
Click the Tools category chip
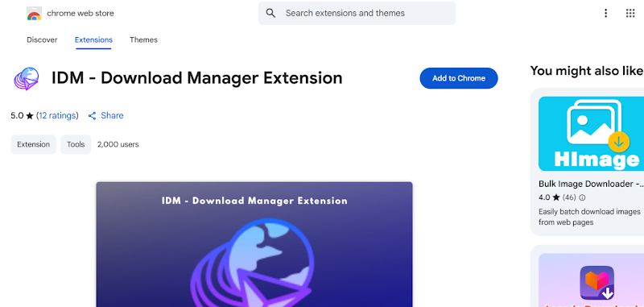coord(76,144)
